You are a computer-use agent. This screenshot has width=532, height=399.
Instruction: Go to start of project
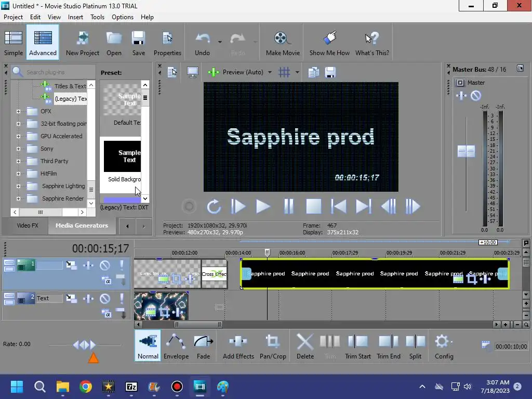tap(338, 206)
